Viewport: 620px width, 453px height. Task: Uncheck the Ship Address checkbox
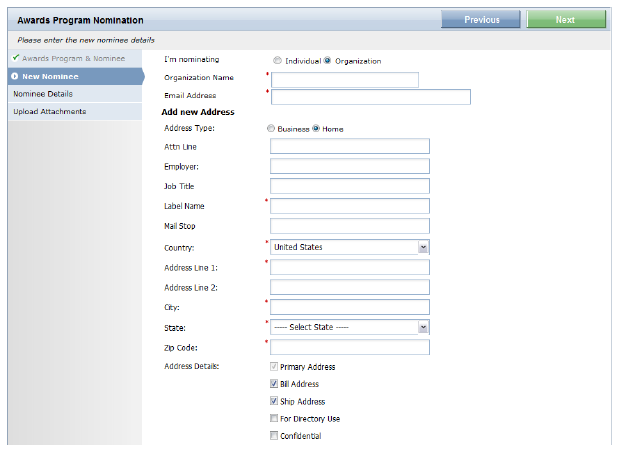pyautogui.click(x=274, y=401)
